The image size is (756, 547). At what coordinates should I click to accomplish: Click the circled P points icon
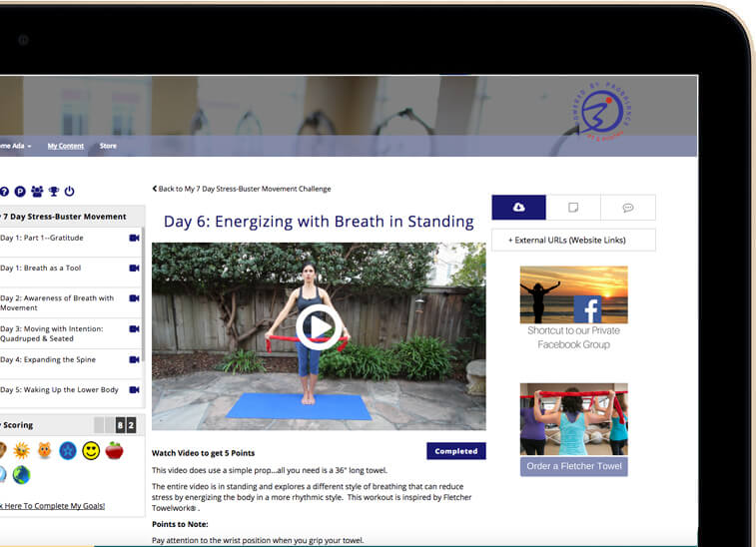[20, 192]
